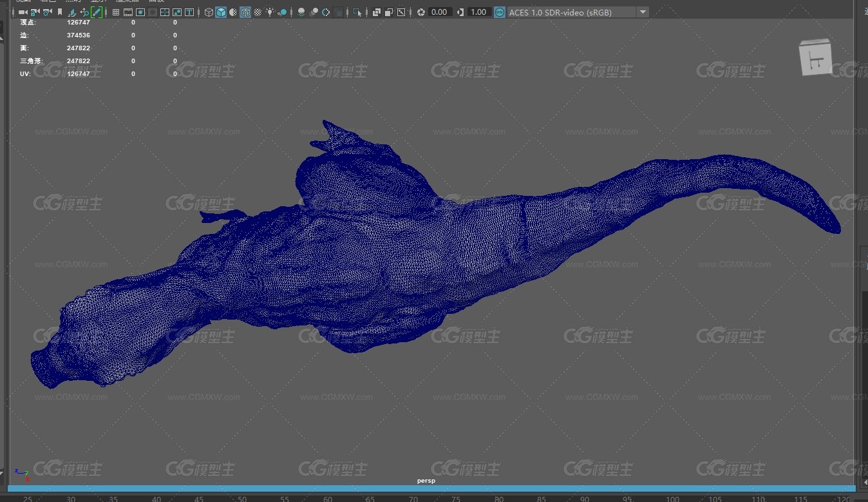This screenshot has height=502, width=868.
Task: Toggle the X-Ray Joints icon
Action: click(x=401, y=12)
